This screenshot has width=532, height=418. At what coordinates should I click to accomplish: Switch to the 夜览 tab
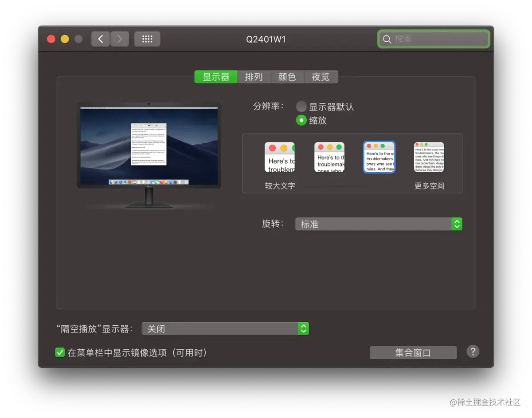(x=321, y=77)
